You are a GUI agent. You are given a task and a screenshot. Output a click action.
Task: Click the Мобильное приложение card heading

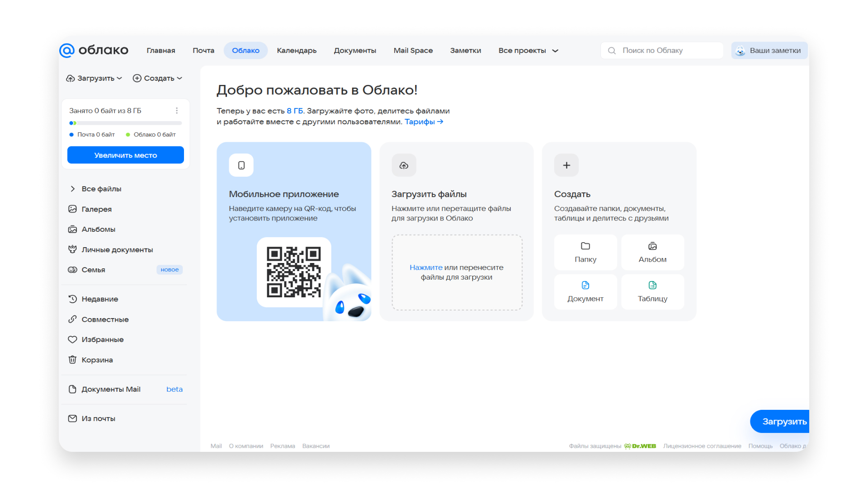click(284, 194)
